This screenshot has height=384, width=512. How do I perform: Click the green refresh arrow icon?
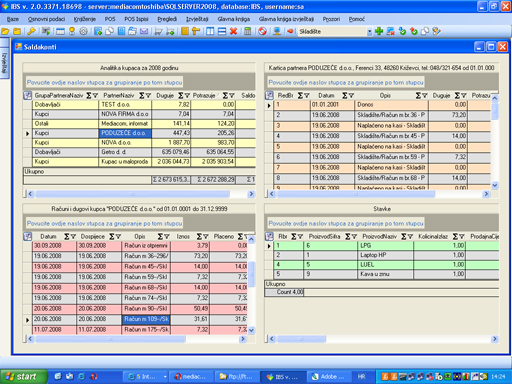pyautogui.click(x=402, y=31)
